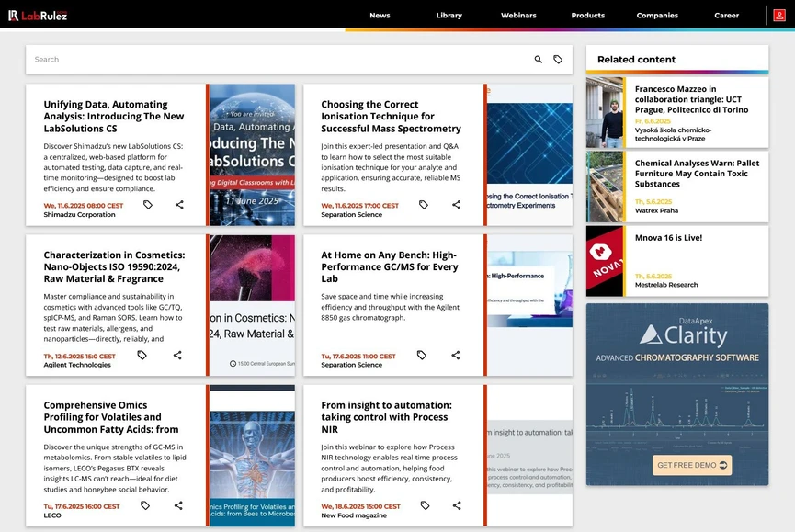Click the human anatomy Omics thumbnail

point(252,455)
